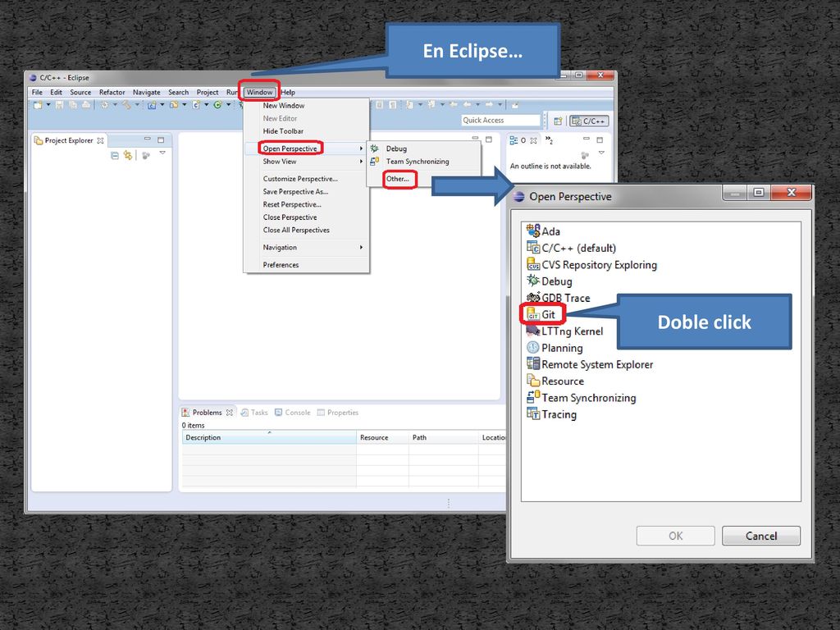Click the Planning clock icon in dialog
The image size is (840, 630).
pos(533,347)
